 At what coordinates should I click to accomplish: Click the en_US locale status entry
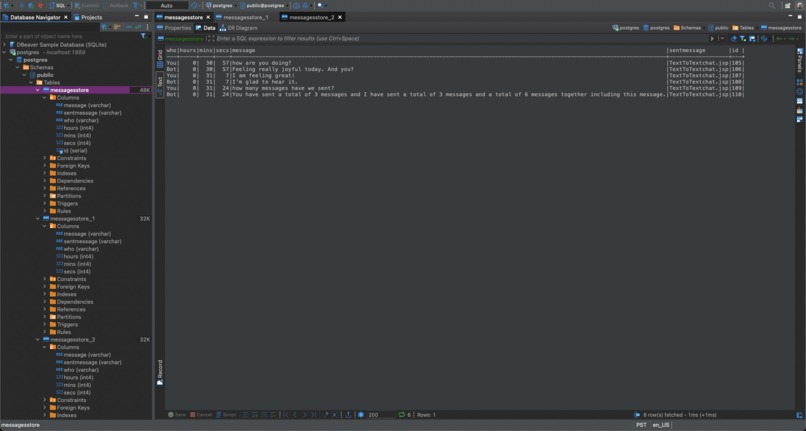coord(661,425)
